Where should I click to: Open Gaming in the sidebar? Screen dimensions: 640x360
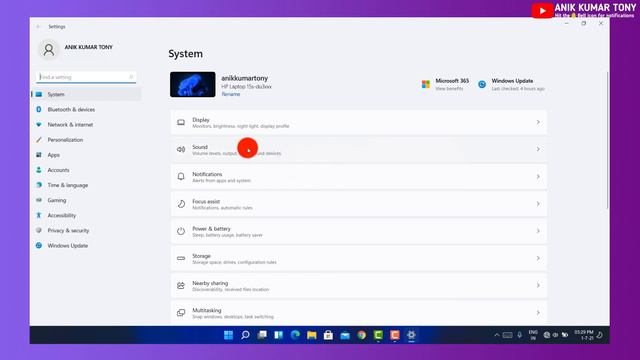pyautogui.click(x=86, y=200)
